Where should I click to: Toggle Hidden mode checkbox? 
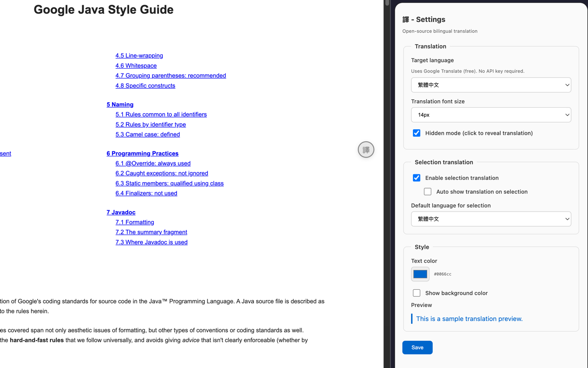tap(417, 133)
